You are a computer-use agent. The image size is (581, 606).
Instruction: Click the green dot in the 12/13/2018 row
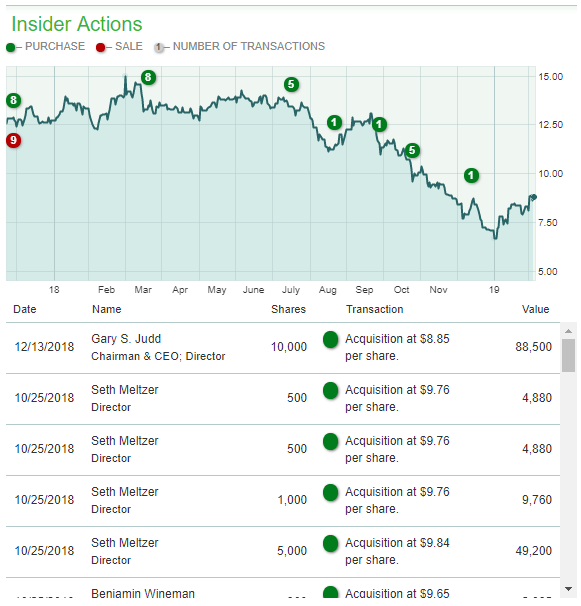pos(331,339)
